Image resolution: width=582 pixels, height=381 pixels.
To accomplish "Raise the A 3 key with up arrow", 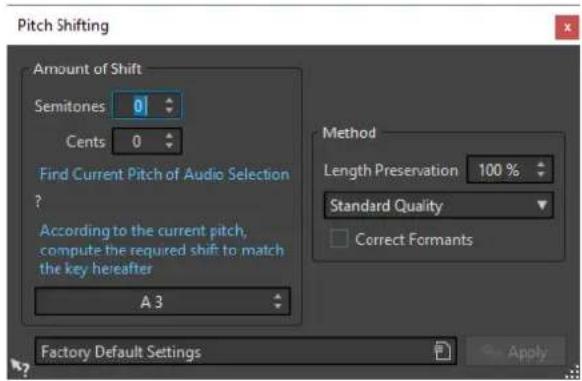I will [x=278, y=296].
